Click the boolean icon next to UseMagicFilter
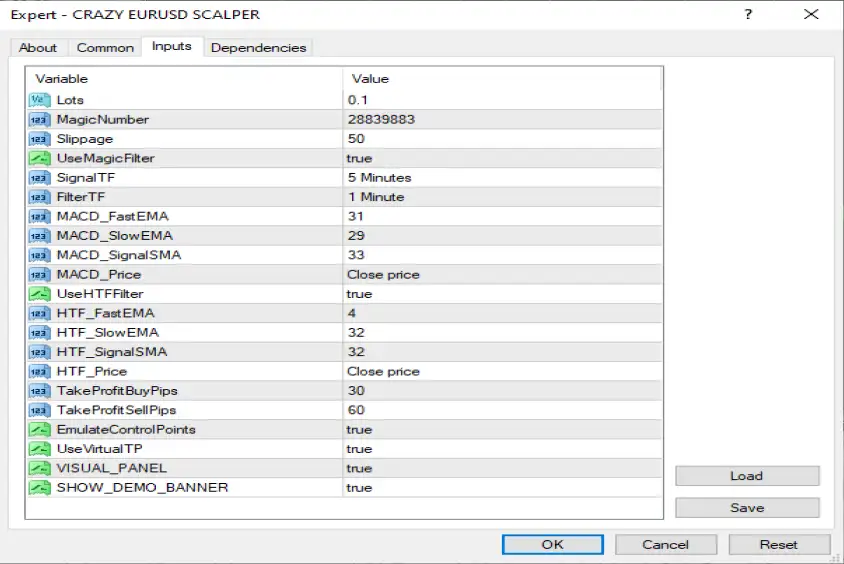This screenshot has width=844, height=564. pyautogui.click(x=39, y=158)
